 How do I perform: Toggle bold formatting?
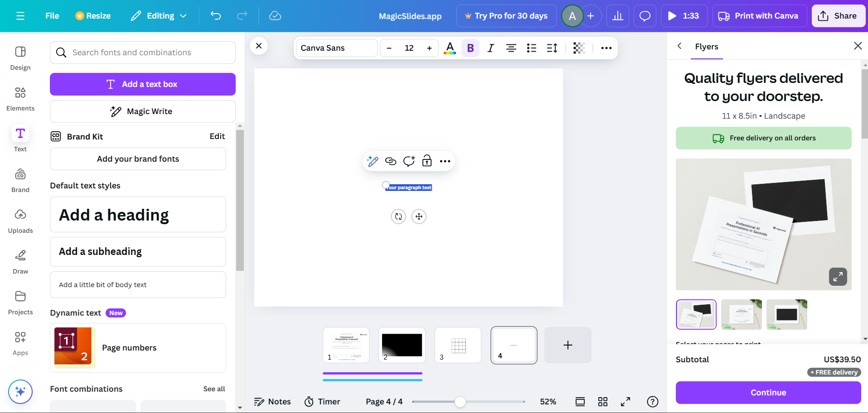(x=470, y=48)
